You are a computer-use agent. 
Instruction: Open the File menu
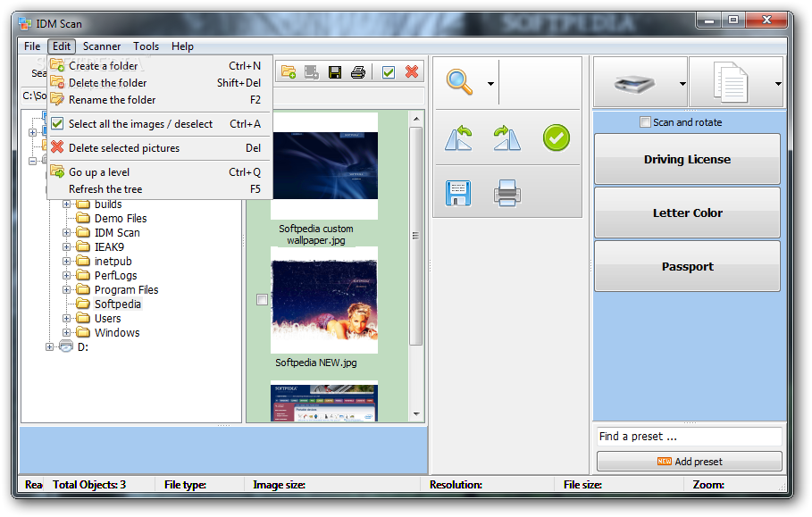pos(32,46)
